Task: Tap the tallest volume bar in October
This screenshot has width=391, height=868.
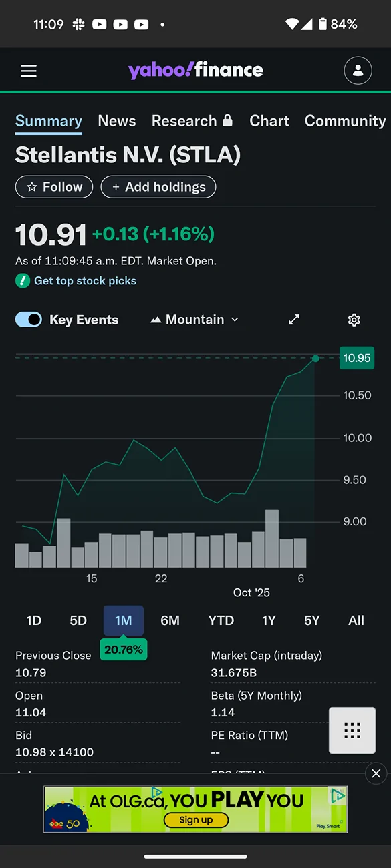Action: pyautogui.click(x=272, y=539)
